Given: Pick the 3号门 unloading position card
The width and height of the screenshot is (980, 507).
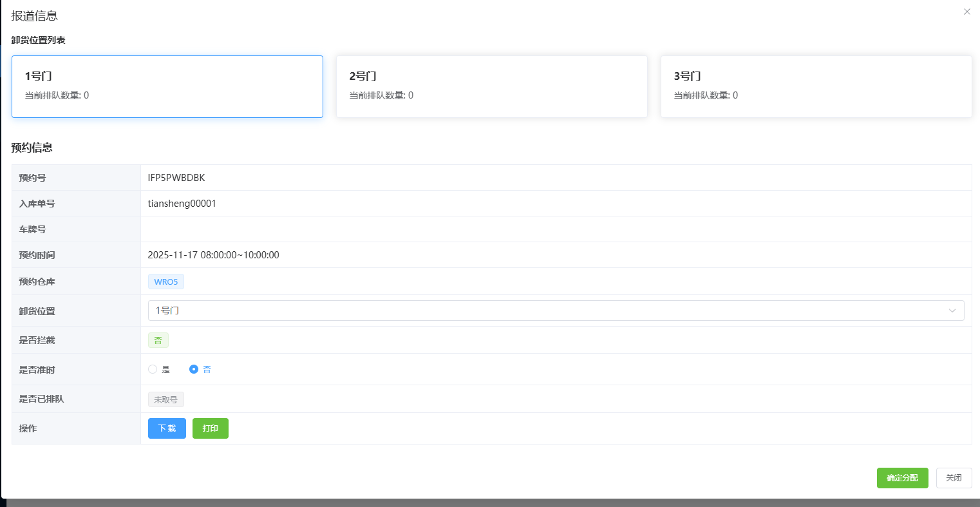Looking at the screenshot, I should pos(816,86).
